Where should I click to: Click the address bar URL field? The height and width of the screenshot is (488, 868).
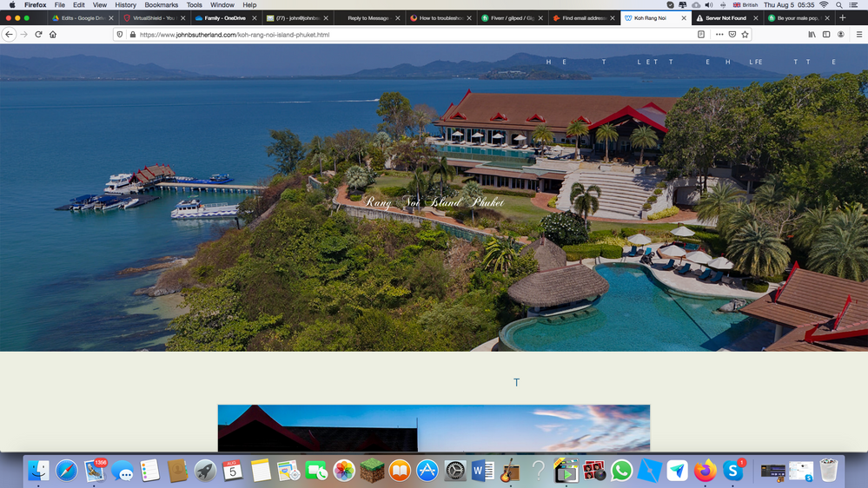[x=391, y=35]
